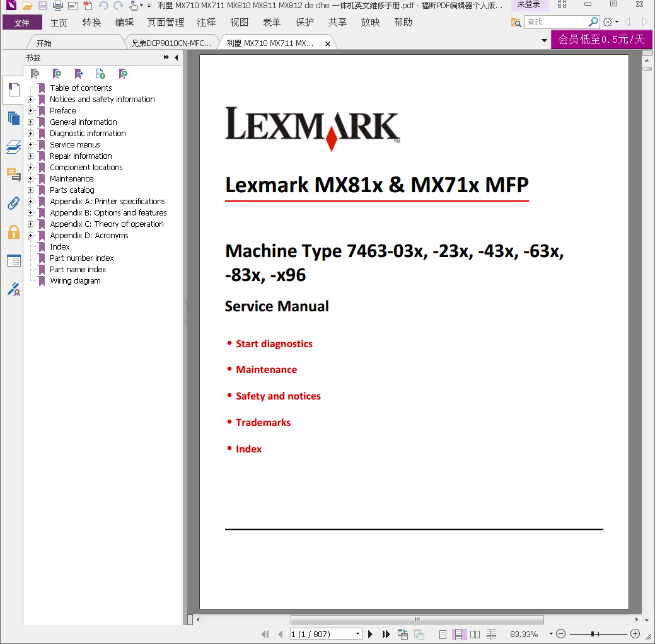The image size is (655, 644).
Task: Open the page thumbnails panel icon
Action: point(13,118)
